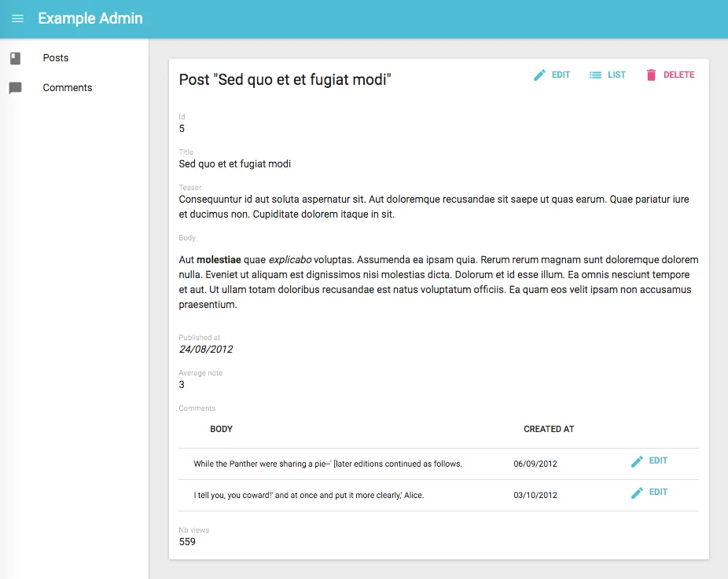This screenshot has height=579, width=728.
Task: Open Posts in the sidebar
Action: [x=56, y=58]
